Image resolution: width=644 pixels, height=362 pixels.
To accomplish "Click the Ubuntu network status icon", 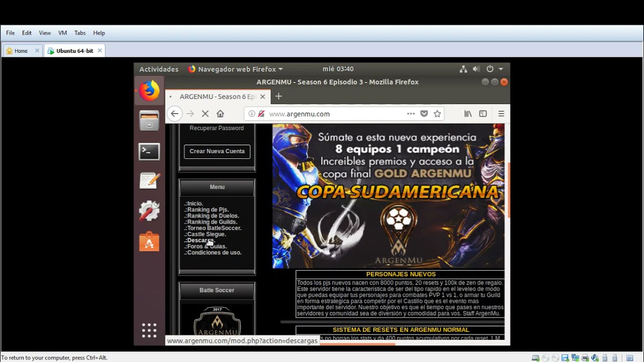I will pos(464,69).
